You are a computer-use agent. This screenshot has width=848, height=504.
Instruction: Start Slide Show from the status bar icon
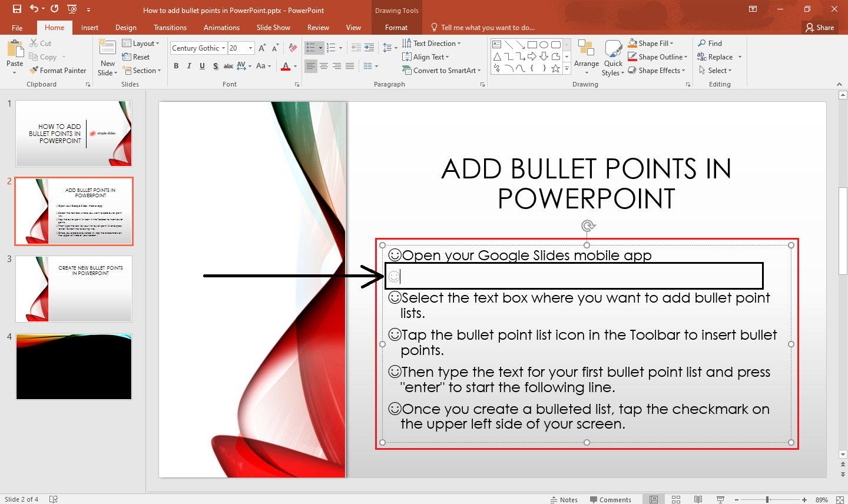tap(720, 499)
